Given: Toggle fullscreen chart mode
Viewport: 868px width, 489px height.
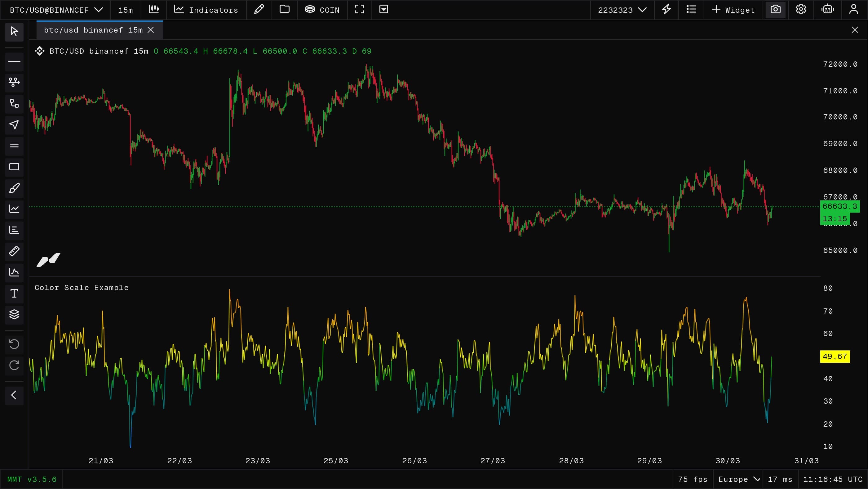Looking at the screenshot, I should [x=360, y=9].
